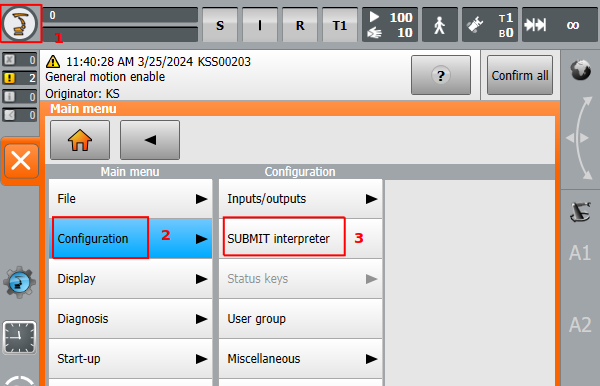Screen dimensions: 600x386
Task: Open the Display menu entry
Action: [130, 279]
